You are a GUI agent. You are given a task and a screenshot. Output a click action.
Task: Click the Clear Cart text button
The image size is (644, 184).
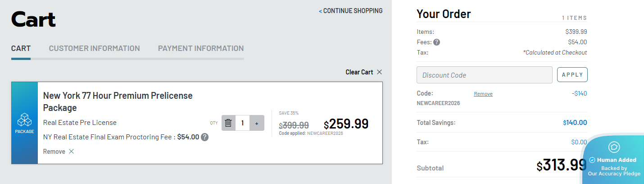[x=359, y=72]
